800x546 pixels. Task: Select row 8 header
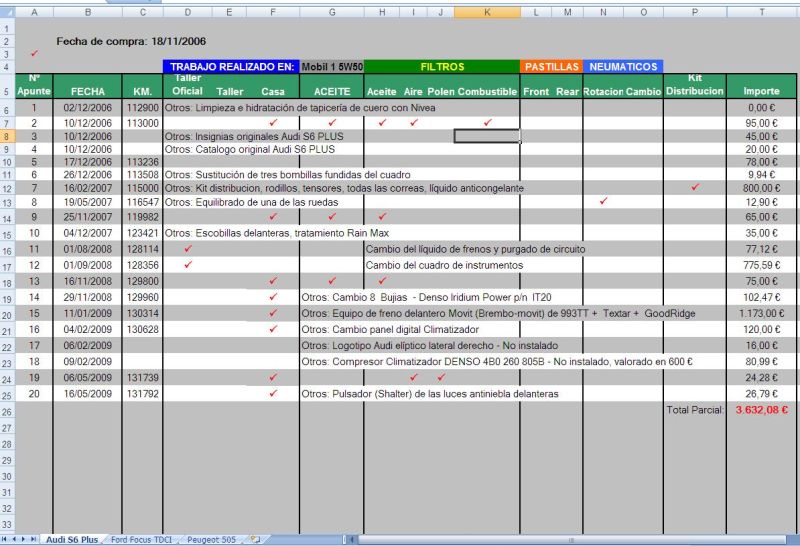coord(7,136)
